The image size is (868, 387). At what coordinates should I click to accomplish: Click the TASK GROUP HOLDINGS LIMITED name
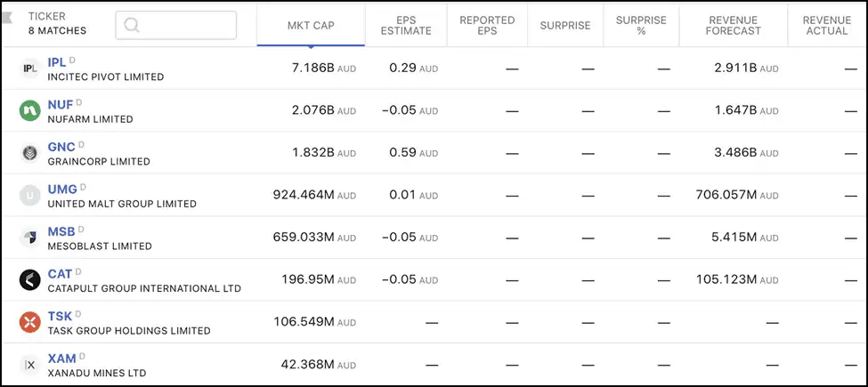(x=129, y=331)
